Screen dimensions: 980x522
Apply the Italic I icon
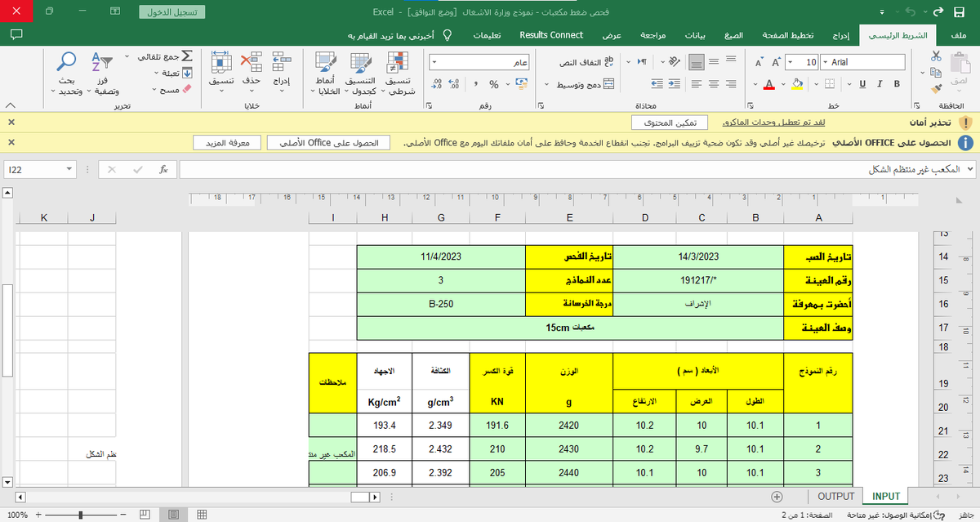(880, 84)
